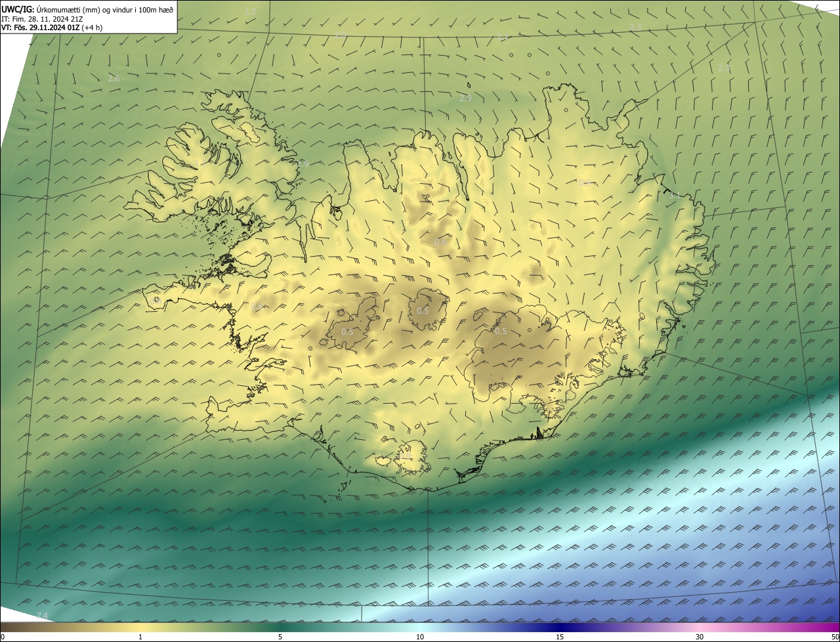Viewport: 840px width, 642px height.
Task: Click the valid time line 'VT: Fös. 29.11.2024 01Z (+4 h)'
Action: [x=52, y=28]
